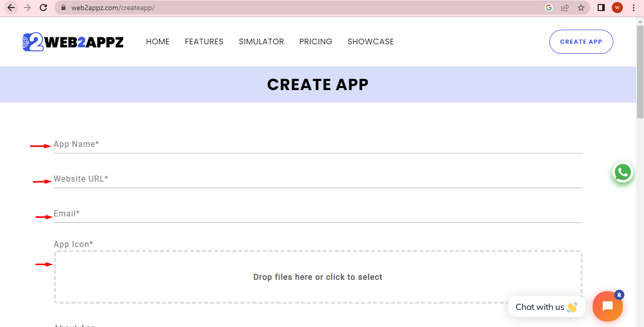Click the App Icon file drop area

318,277
